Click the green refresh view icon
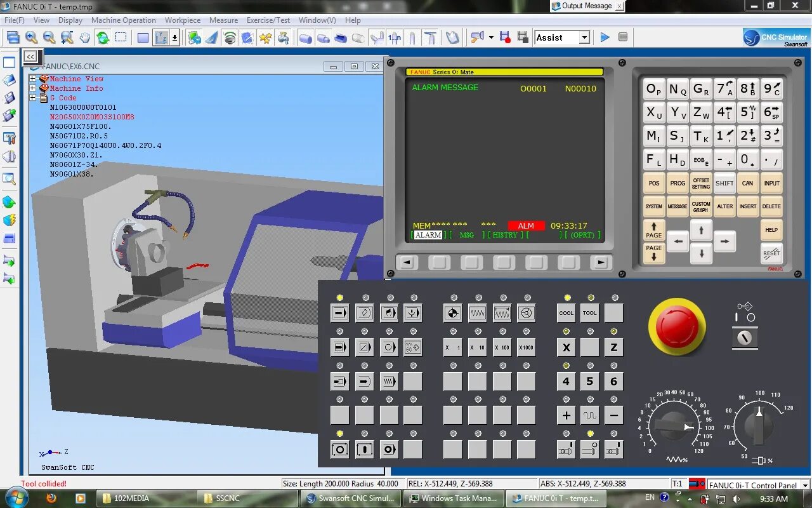 click(x=103, y=38)
